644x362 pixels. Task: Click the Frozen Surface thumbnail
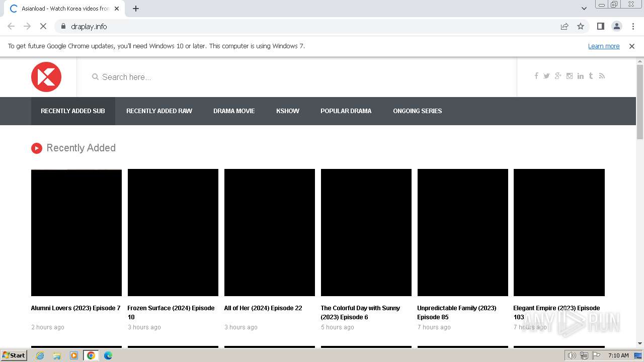pyautogui.click(x=173, y=232)
